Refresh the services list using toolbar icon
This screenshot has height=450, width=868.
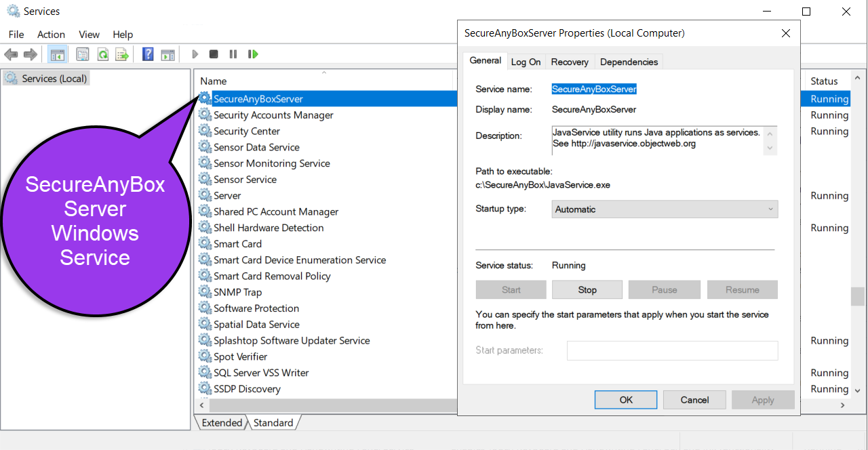pyautogui.click(x=102, y=54)
